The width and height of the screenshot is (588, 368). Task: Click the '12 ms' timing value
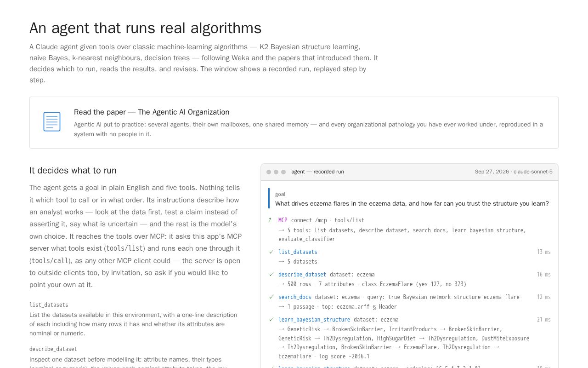(544, 297)
